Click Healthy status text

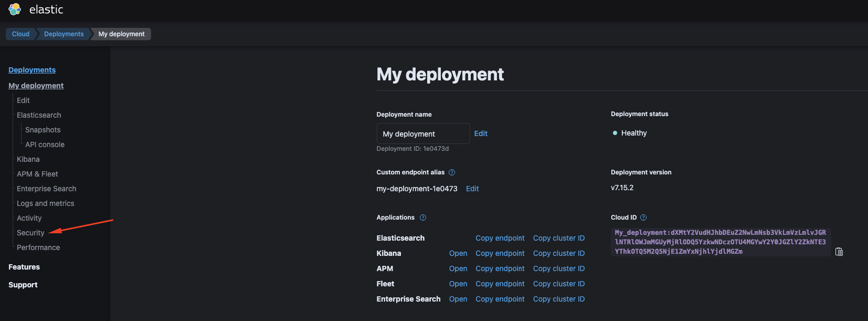(634, 133)
